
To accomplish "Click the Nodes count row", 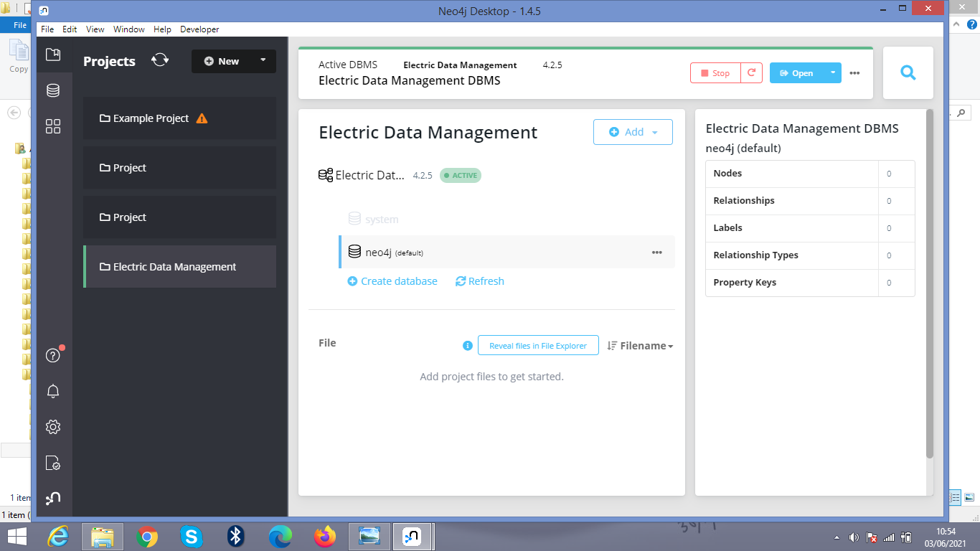I will [810, 174].
